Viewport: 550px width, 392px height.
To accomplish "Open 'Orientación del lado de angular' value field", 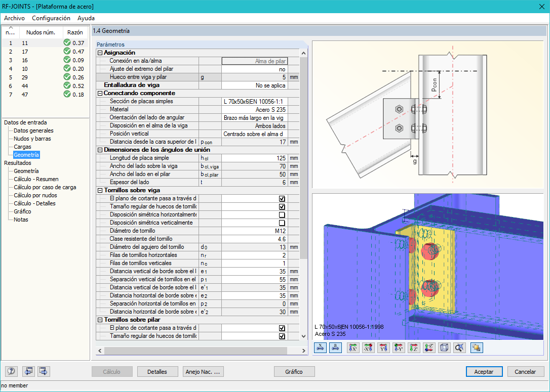I will (x=254, y=118).
